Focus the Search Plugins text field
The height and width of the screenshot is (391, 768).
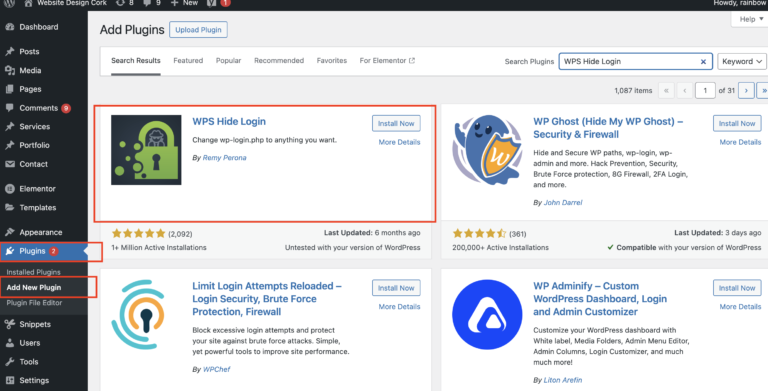[x=636, y=61]
